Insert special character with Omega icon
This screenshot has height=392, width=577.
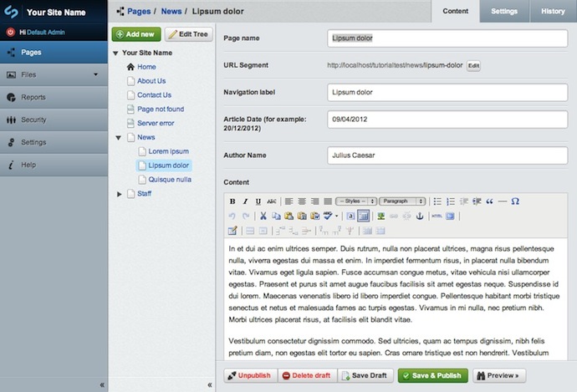pos(515,201)
